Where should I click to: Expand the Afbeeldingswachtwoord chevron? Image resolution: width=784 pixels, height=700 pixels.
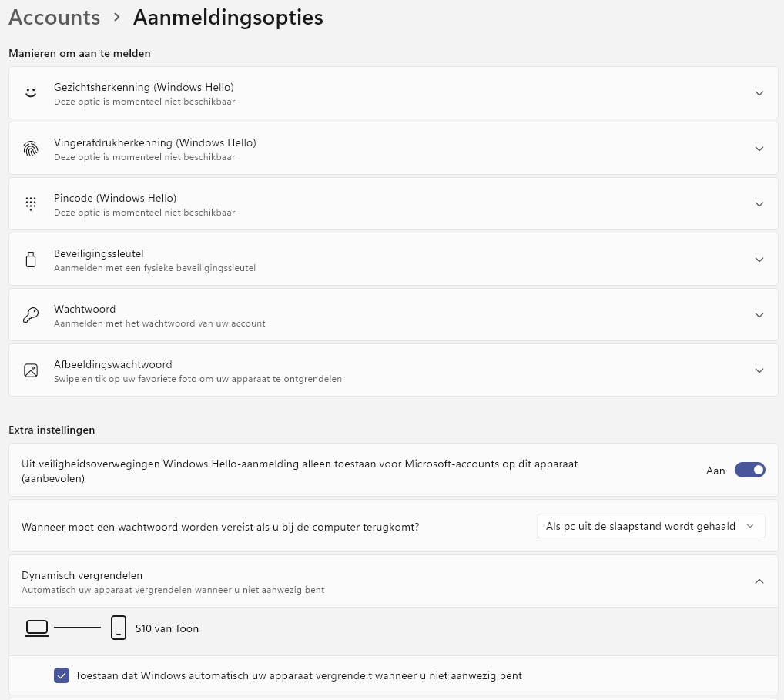pos(759,370)
